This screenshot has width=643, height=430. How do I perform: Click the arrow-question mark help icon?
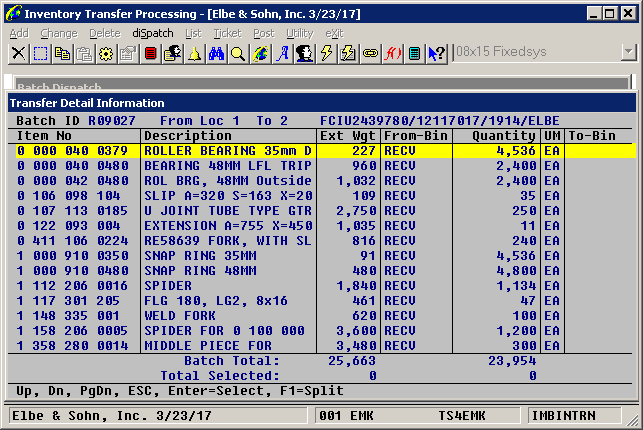[436, 54]
